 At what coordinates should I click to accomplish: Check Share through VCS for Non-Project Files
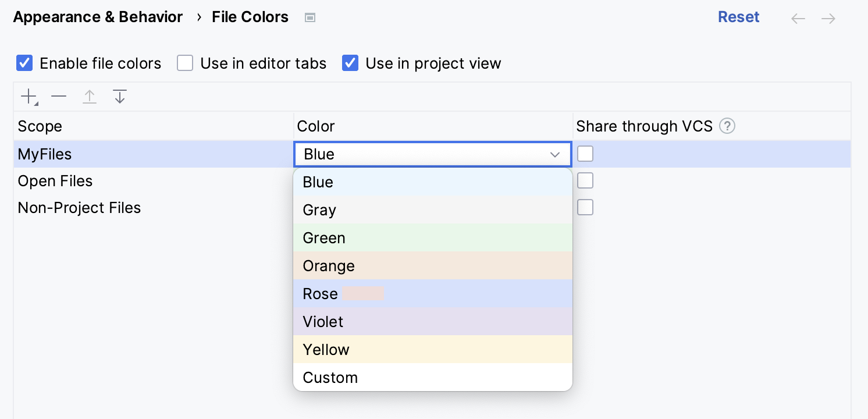point(585,208)
